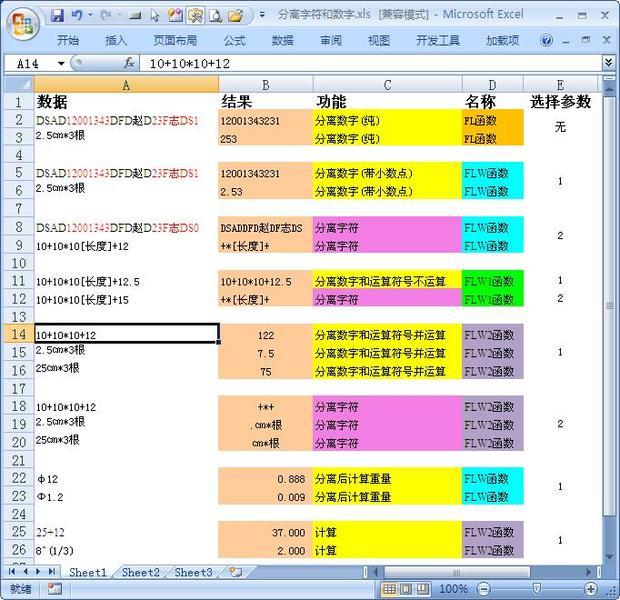Click the open folder icon in Quick Access
This screenshot has width=620, height=600.
point(236,16)
